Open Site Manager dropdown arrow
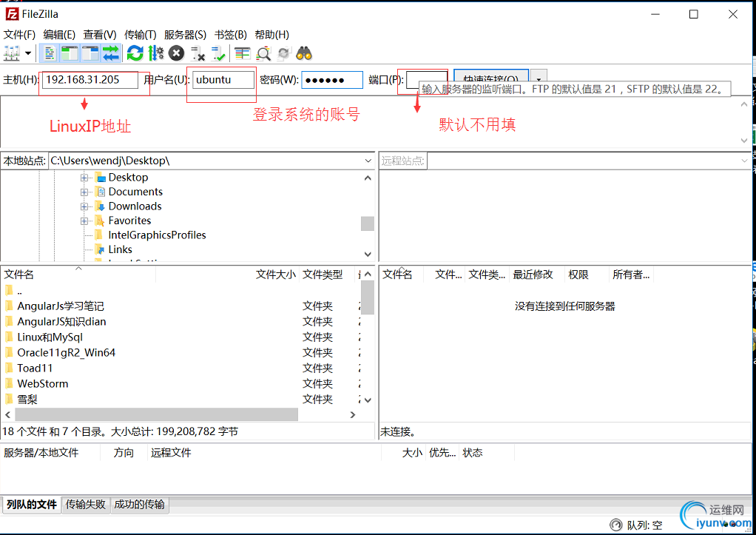The image size is (756, 535). (28, 53)
